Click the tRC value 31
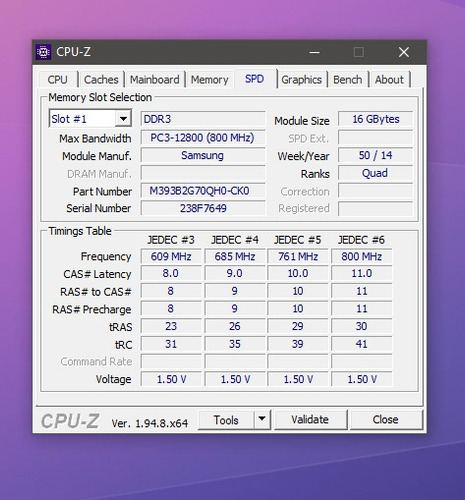The height and width of the screenshot is (500, 465). [171, 344]
